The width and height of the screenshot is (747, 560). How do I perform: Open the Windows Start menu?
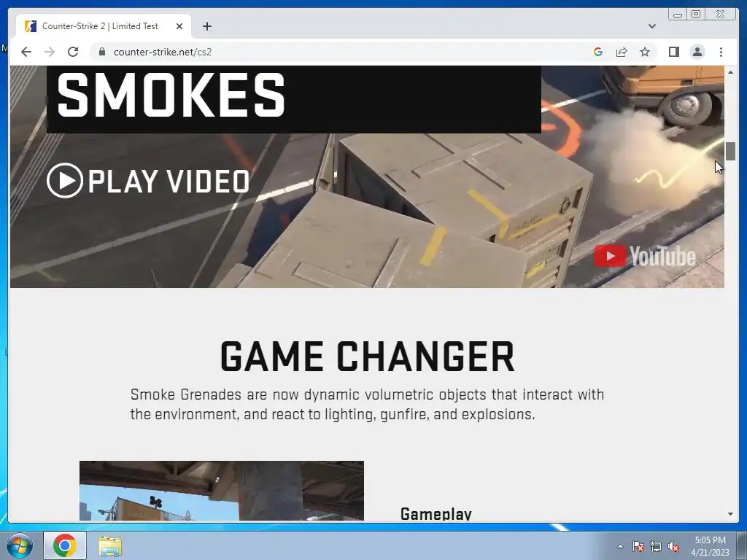coord(19,545)
